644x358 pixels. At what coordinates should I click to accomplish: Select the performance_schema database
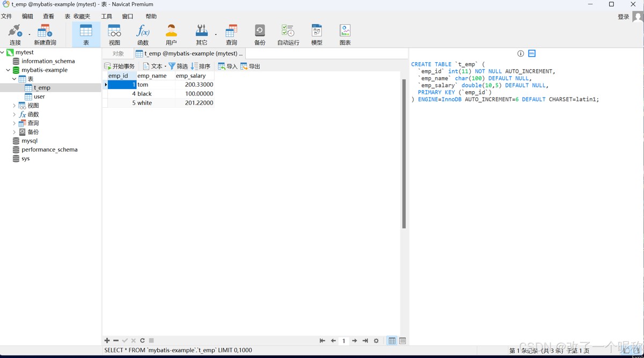(49, 150)
